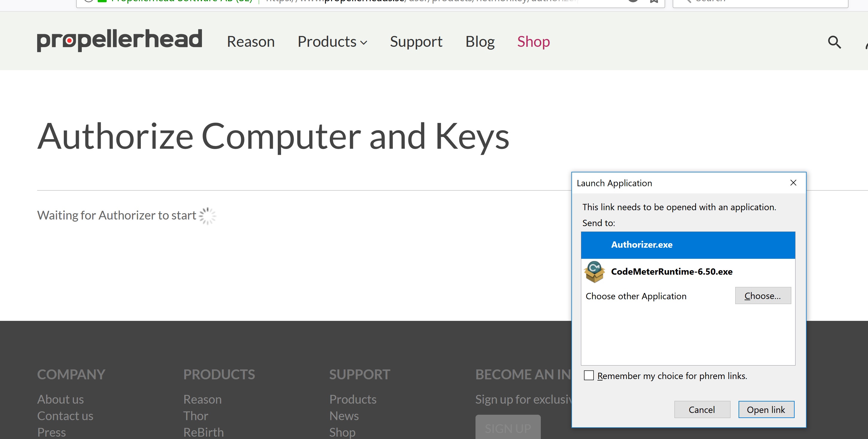Click the SIGN UP button
This screenshot has height=439, width=868.
pos(508,428)
